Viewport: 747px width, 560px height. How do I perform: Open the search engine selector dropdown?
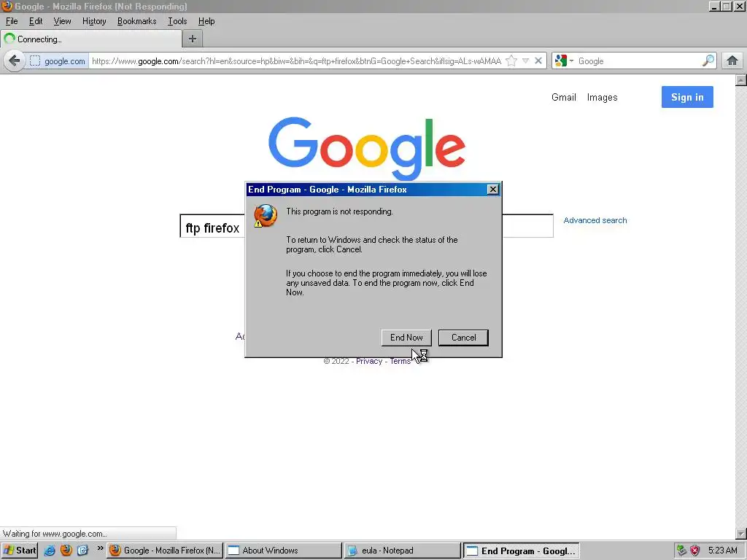click(x=564, y=61)
